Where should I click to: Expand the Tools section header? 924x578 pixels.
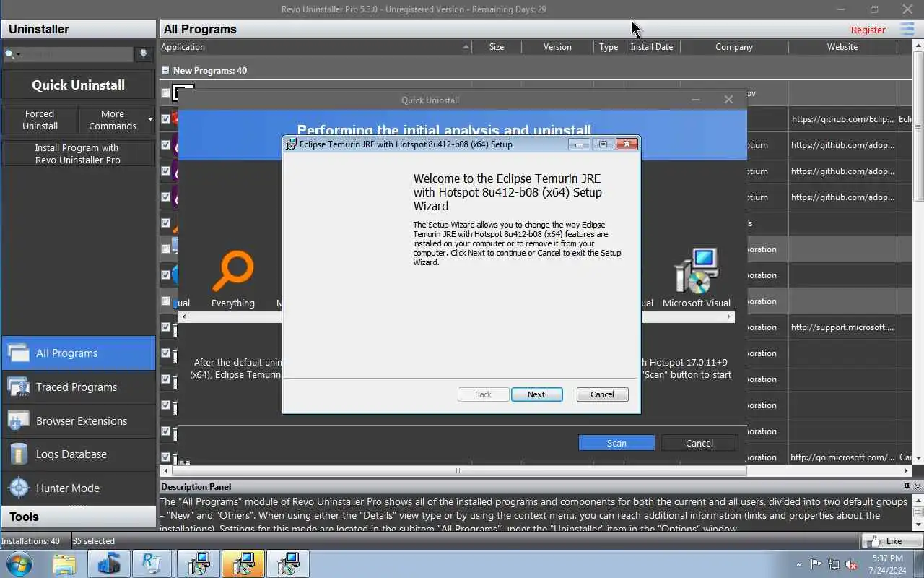(78, 517)
